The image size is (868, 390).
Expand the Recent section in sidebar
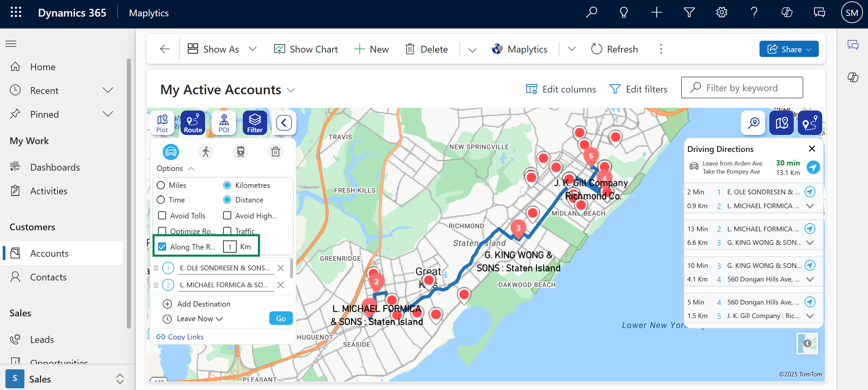pos(108,90)
